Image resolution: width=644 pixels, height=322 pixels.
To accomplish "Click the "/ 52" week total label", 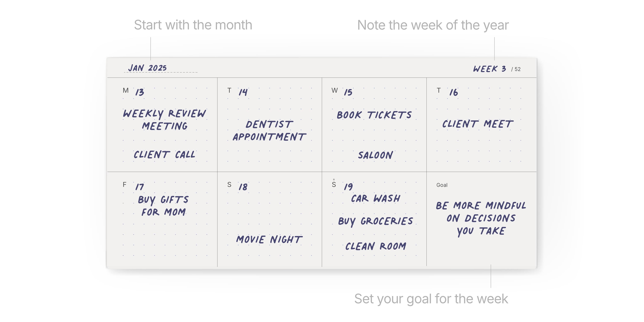I will pos(516,69).
